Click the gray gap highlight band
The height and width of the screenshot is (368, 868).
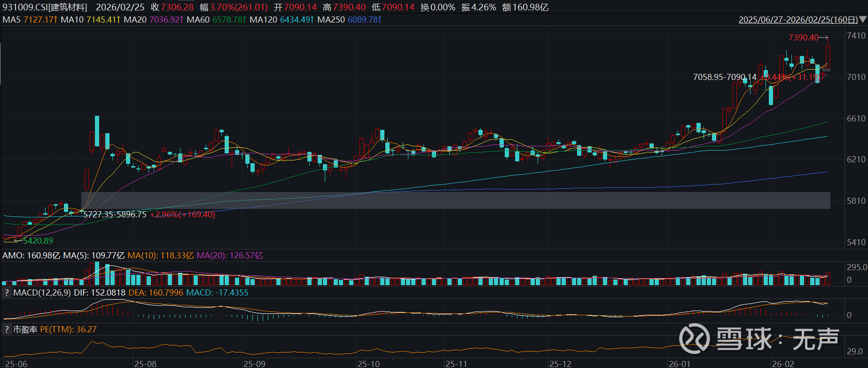[x=456, y=200]
